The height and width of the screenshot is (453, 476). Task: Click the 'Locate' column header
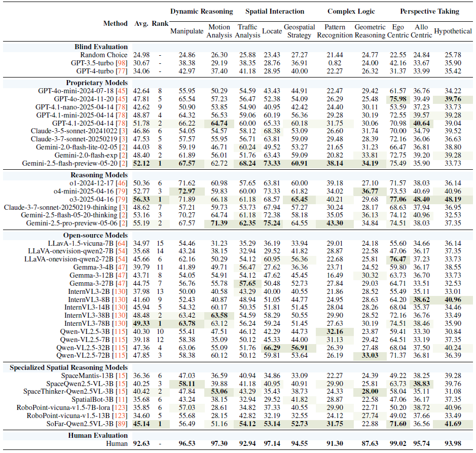click(x=272, y=31)
